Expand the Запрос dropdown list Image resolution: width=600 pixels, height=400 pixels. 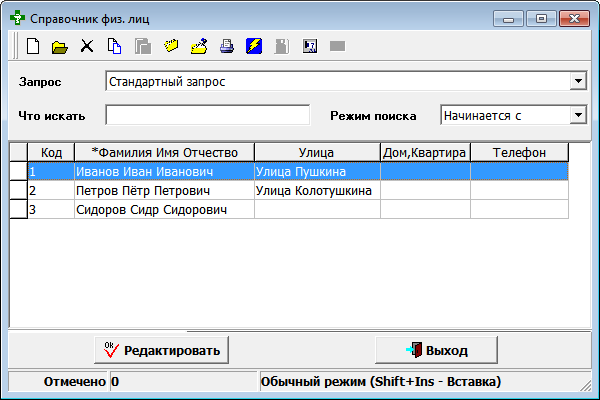click(577, 81)
